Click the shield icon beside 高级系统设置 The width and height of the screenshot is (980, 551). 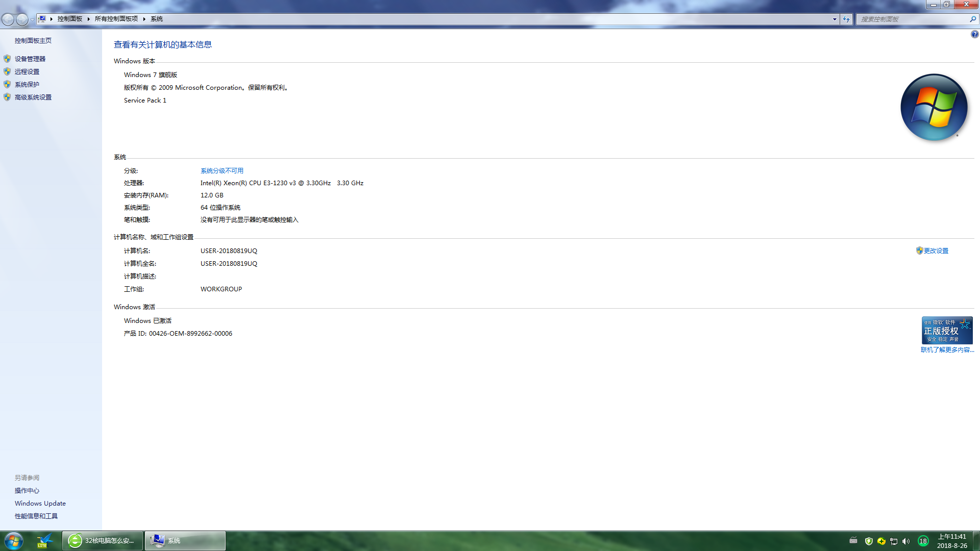pos(7,97)
